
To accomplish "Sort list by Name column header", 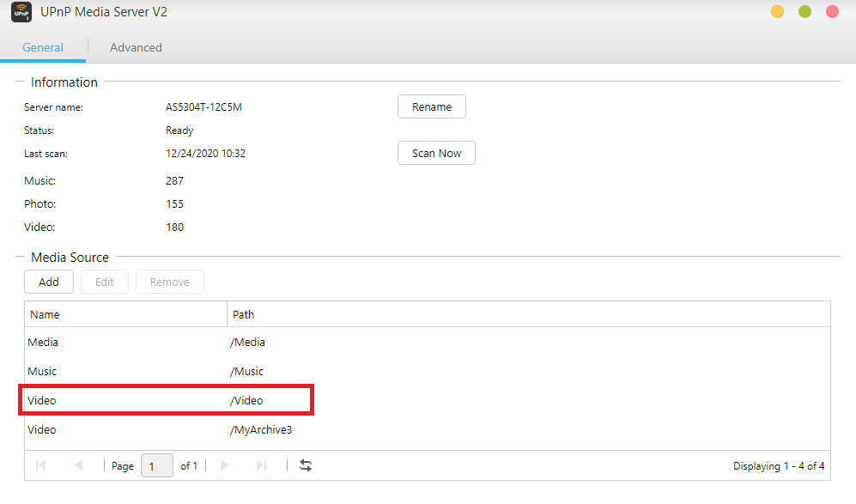I will click(124, 314).
